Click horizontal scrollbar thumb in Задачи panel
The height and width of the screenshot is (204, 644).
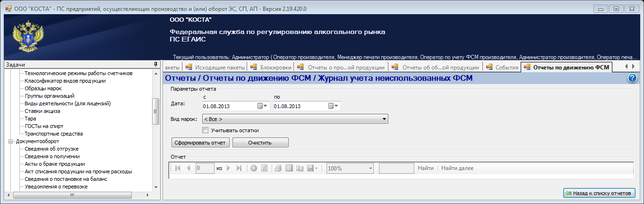(x=72, y=195)
